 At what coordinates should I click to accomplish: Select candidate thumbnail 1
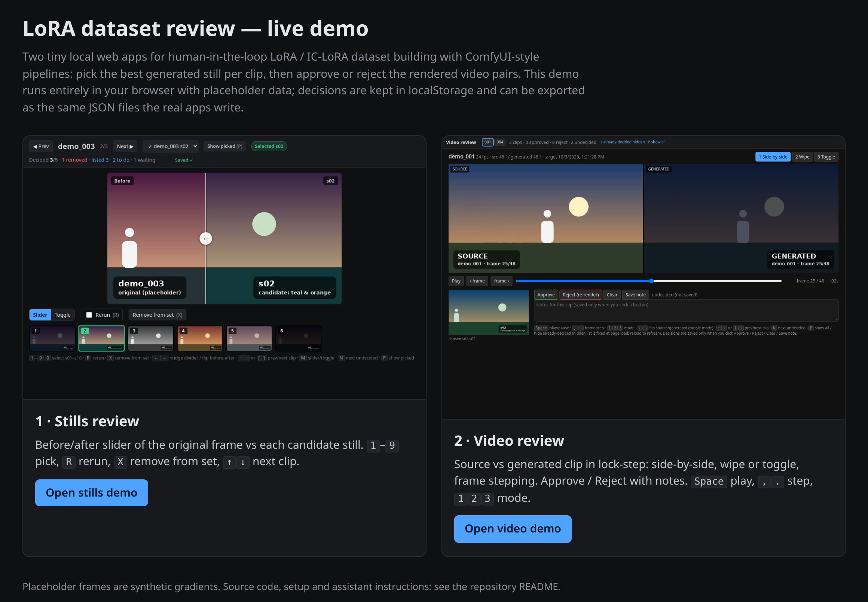pyautogui.click(x=52, y=338)
